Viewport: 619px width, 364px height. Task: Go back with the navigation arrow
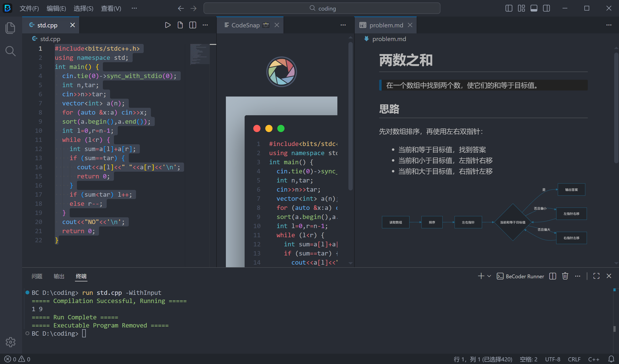click(x=181, y=8)
